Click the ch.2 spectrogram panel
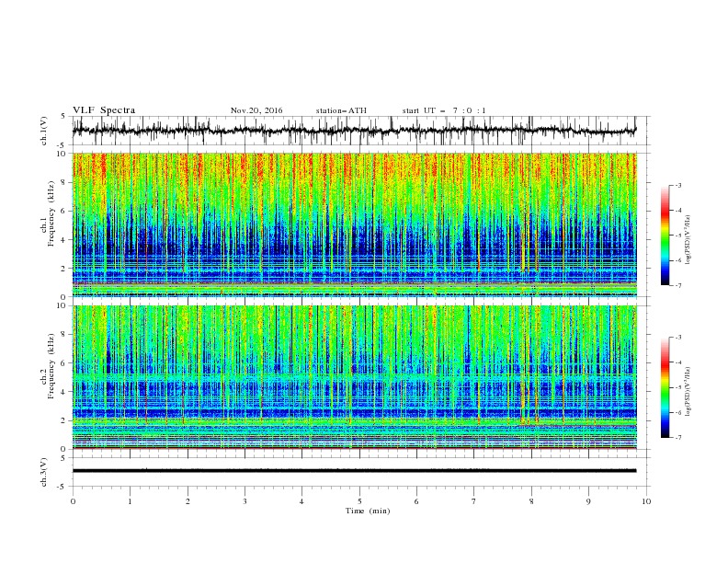The width and height of the screenshot is (728, 563). pyautogui.click(x=354, y=377)
